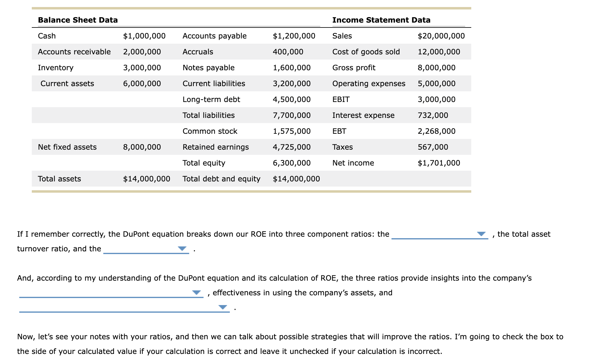Click the Retained earnings value 4,725,000
Viewport: 599px width, 364px height.
pyautogui.click(x=292, y=147)
